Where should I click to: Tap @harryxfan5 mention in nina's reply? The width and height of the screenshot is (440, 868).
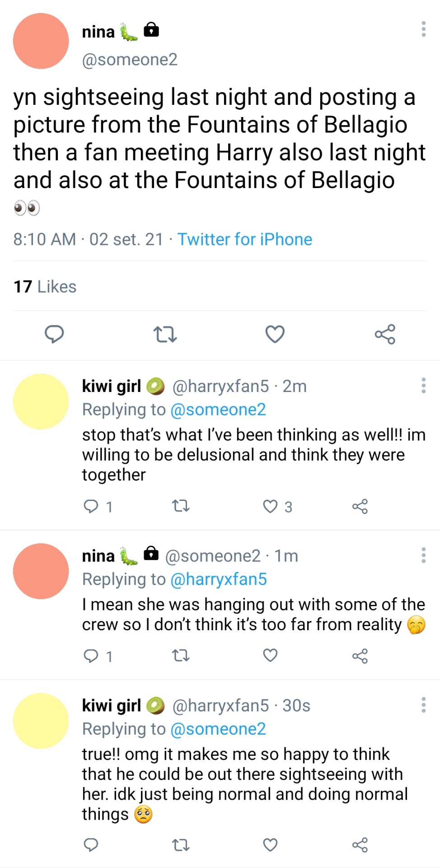[219, 579]
